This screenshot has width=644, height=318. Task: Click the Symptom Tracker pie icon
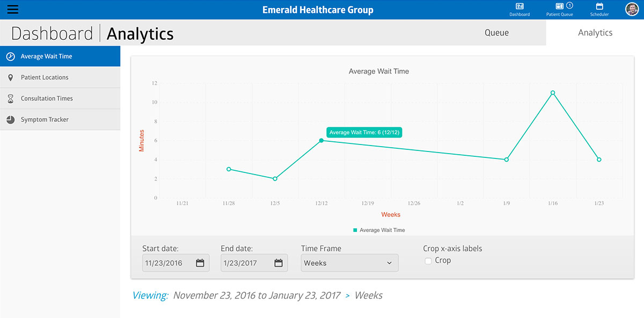[10, 120]
